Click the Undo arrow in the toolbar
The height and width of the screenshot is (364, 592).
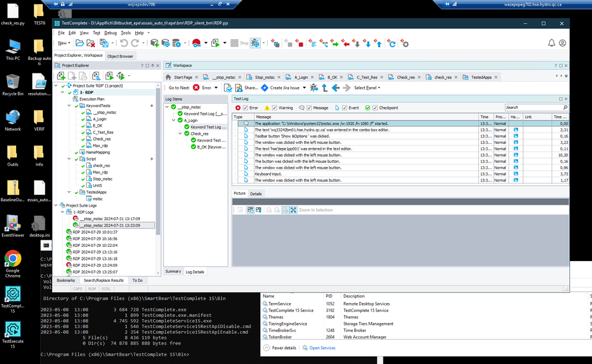(124, 43)
